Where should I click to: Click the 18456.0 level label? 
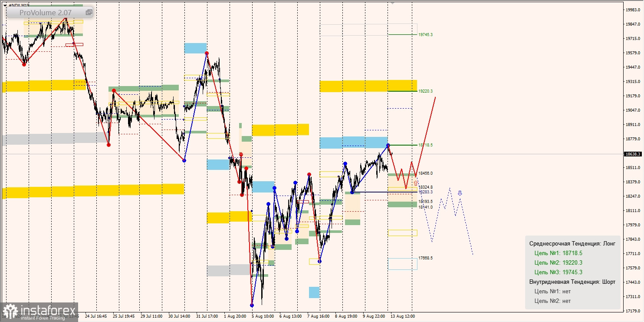(425, 173)
